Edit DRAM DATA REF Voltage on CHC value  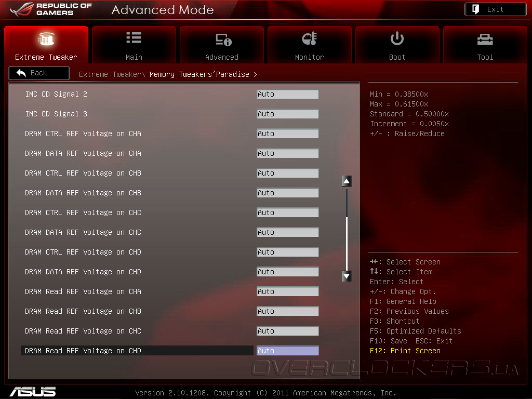[288, 232]
